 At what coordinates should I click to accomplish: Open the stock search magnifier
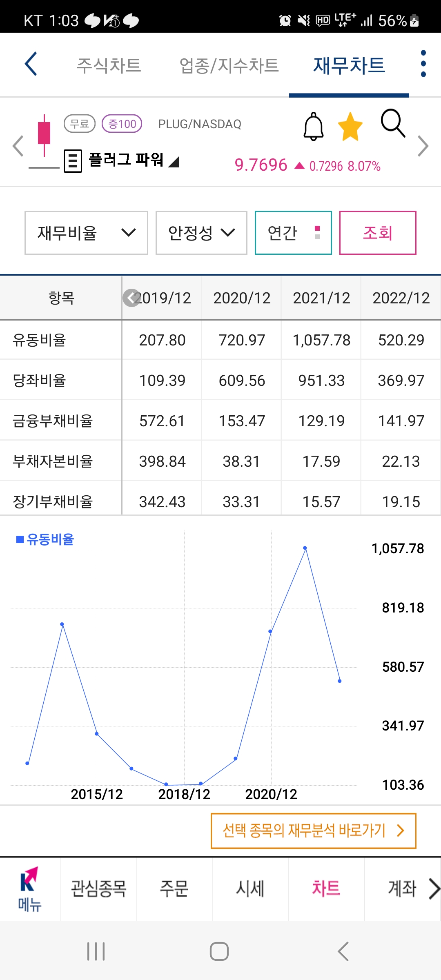(393, 123)
